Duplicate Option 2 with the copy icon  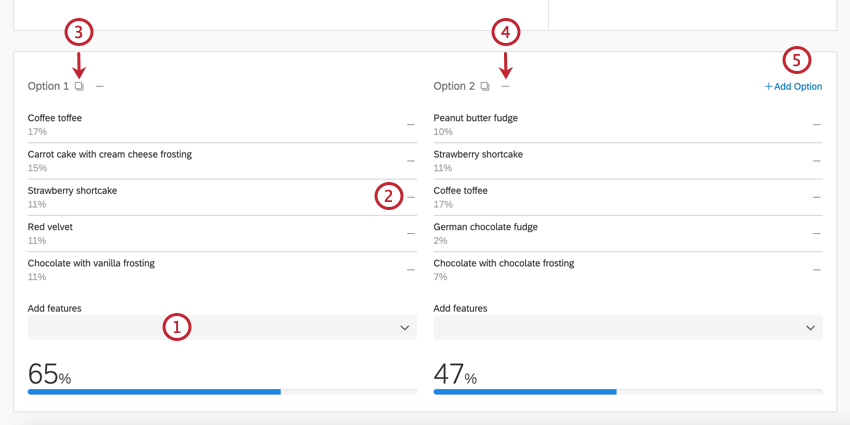(485, 87)
